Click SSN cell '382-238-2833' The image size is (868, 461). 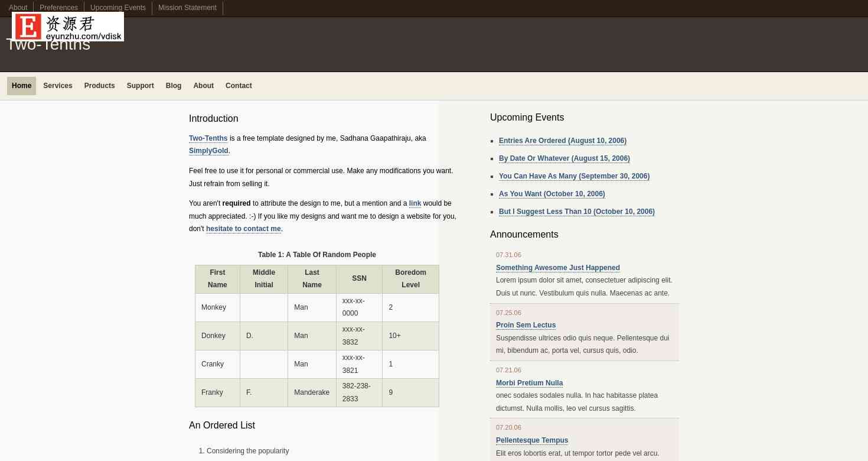[359, 392]
